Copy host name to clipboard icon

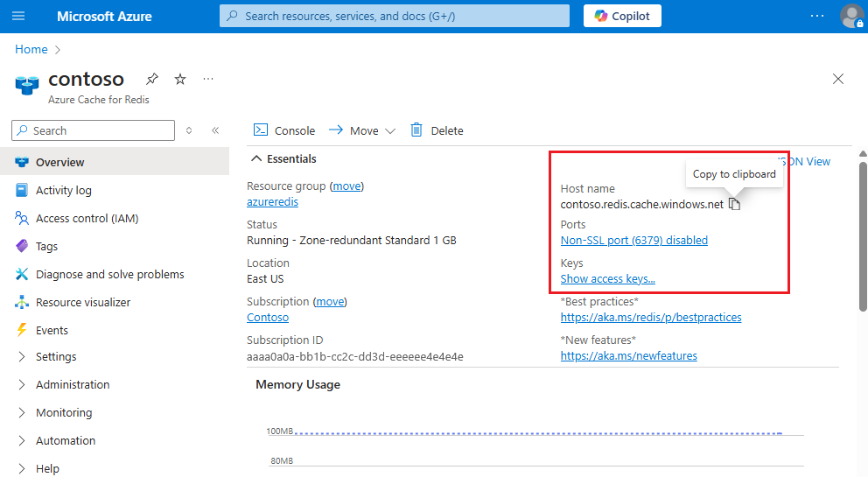735,205
